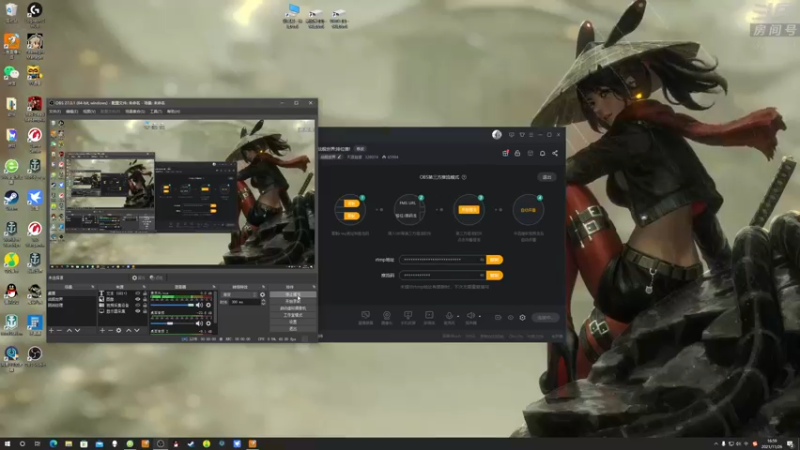Remove the selected OBS source
Screen dimensions: 800x450
click(x=110, y=331)
